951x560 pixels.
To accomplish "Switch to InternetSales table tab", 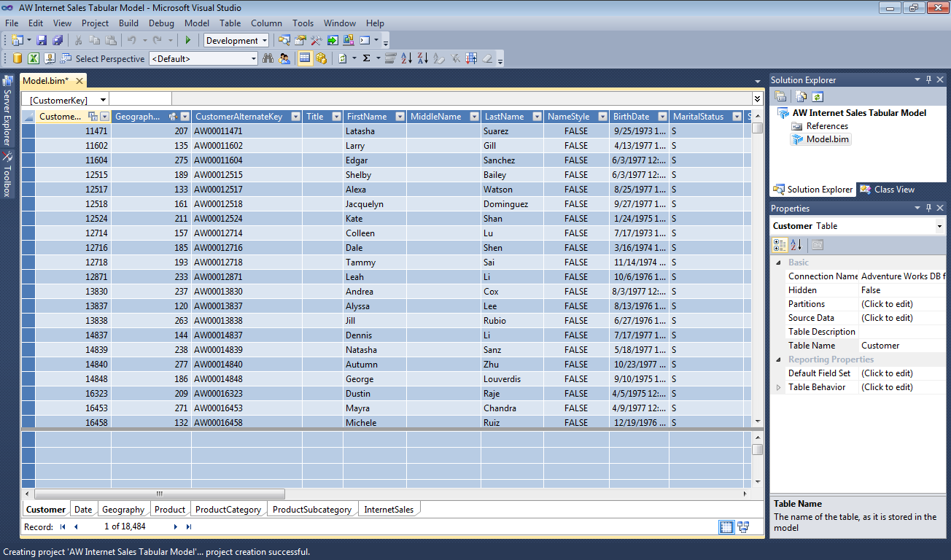I will [x=389, y=510].
